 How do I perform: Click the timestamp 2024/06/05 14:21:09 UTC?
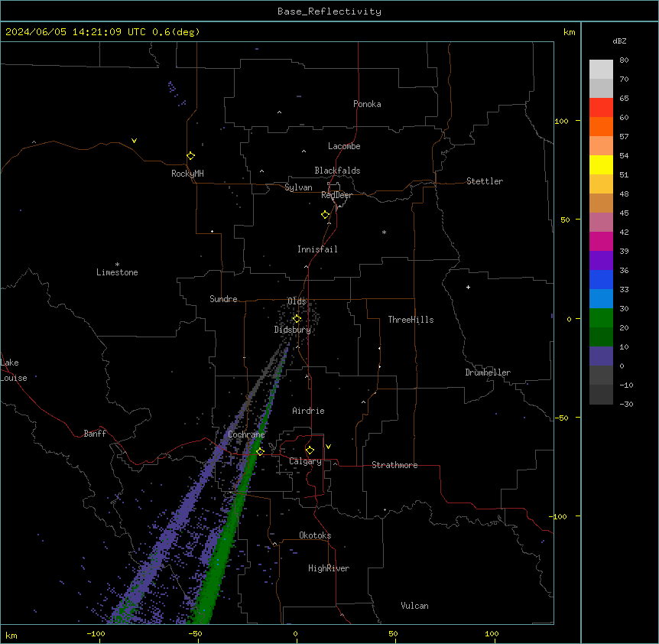[x=76, y=32]
